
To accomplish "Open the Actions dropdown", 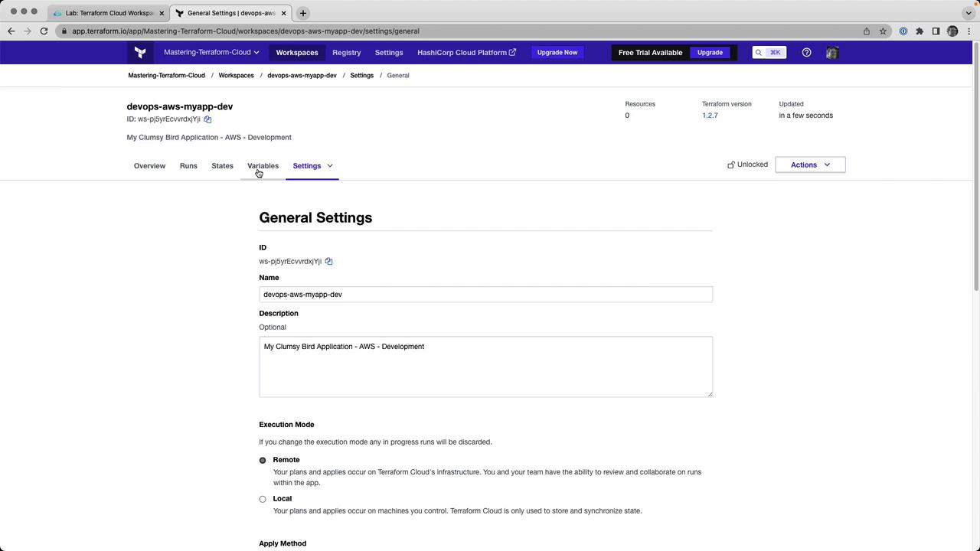I will coord(810,165).
